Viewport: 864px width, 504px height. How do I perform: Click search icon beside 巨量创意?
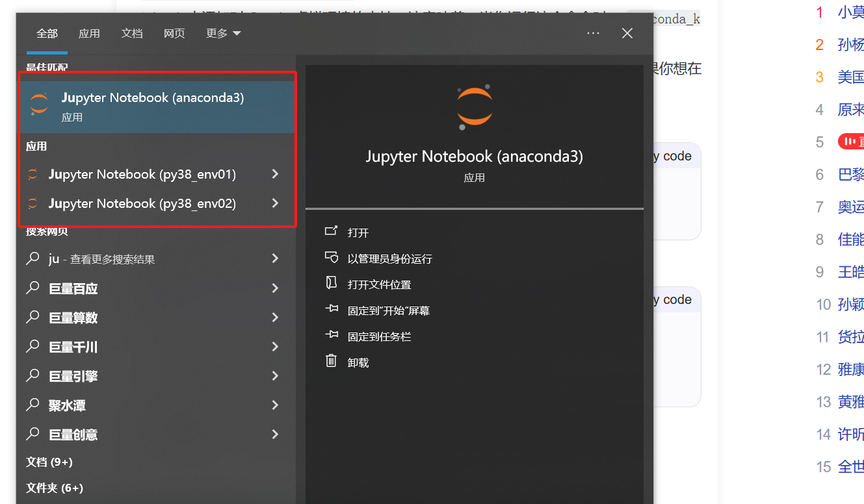point(33,434)
